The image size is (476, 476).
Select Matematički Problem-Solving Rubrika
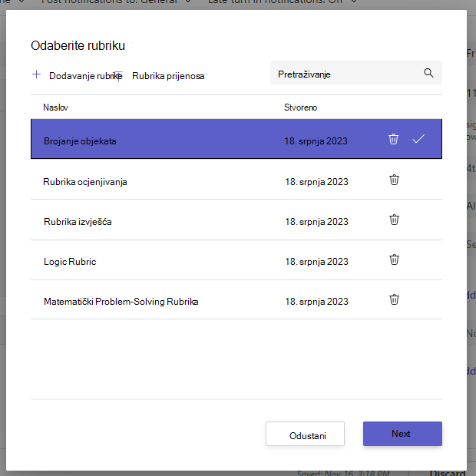click(236, 299)
